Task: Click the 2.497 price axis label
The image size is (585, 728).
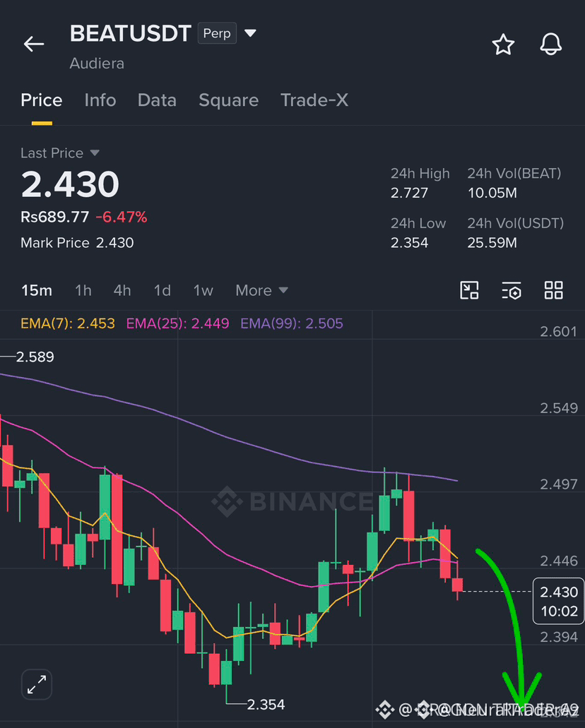Action: coord(559,484)
